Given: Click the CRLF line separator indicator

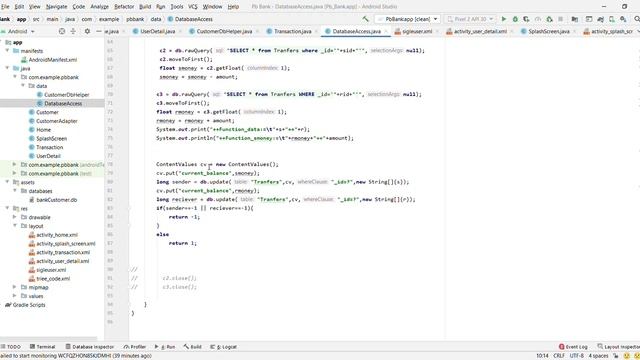Looking at the screenshot, I should [559, 356].
